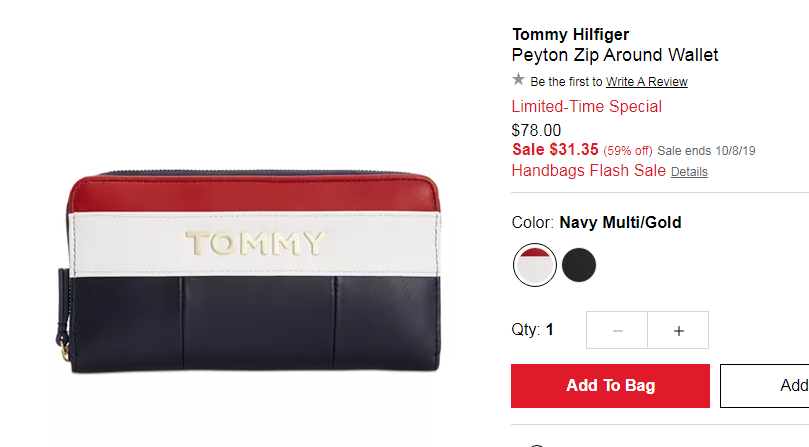Select the Navy Multi/Gold color swatch
809x447 pixels.
tap(535, 265)
